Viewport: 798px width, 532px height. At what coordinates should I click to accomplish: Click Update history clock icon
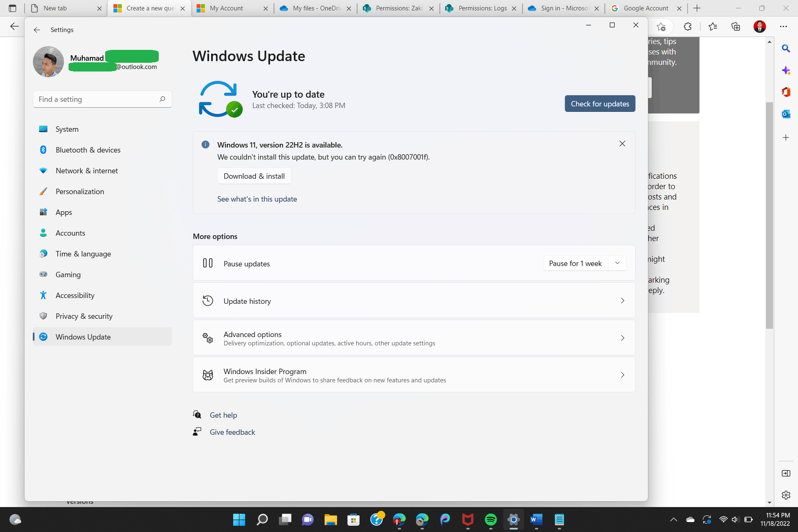208,300
